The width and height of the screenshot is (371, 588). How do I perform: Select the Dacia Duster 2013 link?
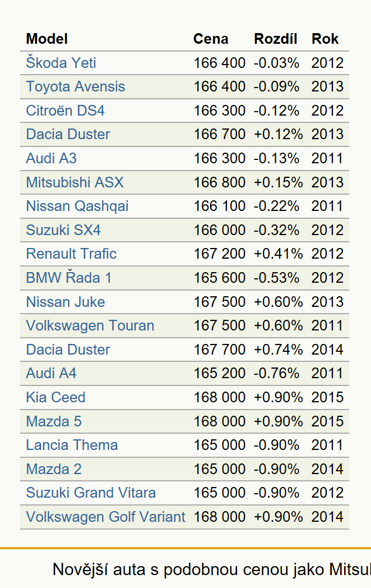68,134
